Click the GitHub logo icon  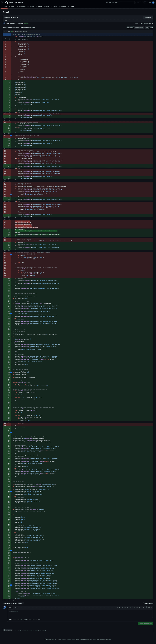click(7, 3)
